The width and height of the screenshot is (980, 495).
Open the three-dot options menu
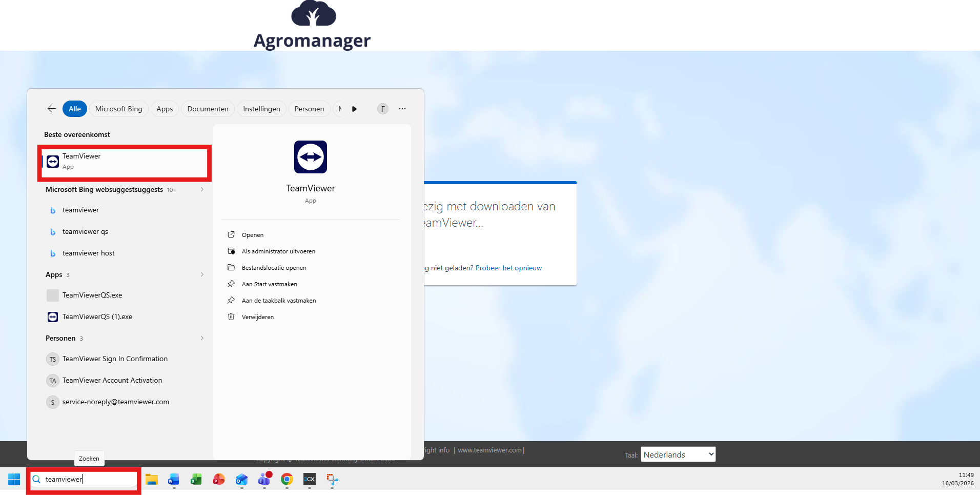[x=402, y=109]
